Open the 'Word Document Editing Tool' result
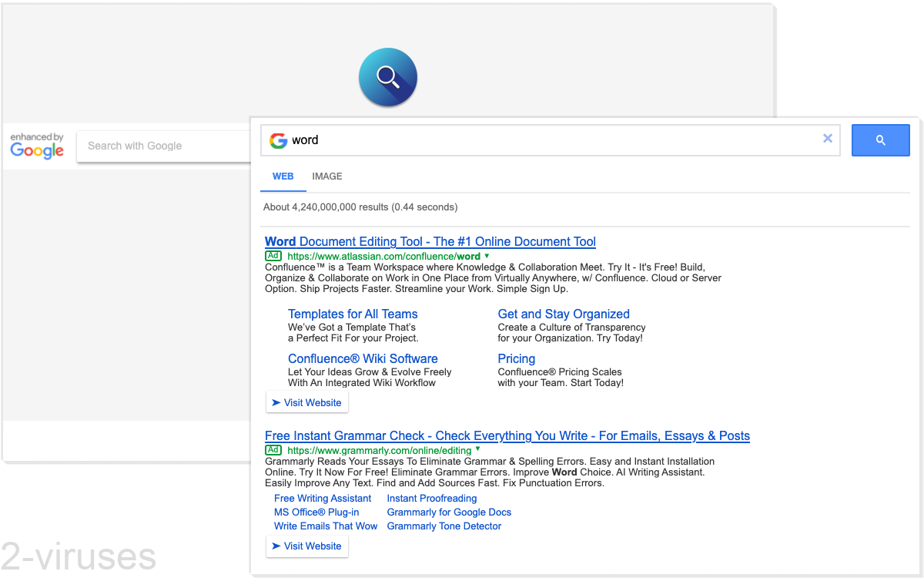This screenshot has width=924, height=578. tap(430, 241)
